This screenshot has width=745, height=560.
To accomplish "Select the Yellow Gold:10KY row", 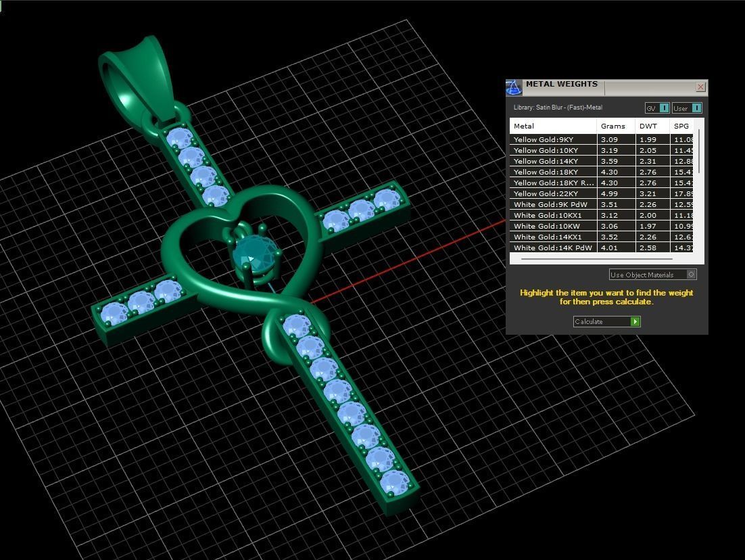I will 602,150.
